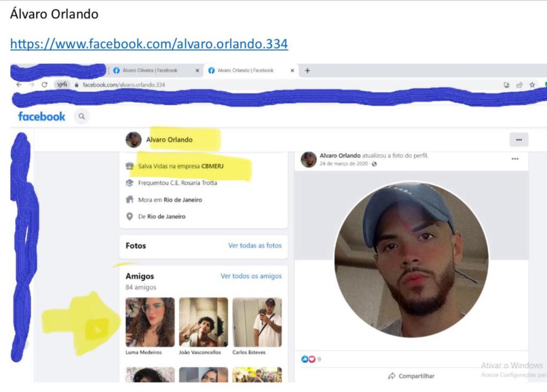Click the Compartilhar button
This screenshot has height=392, width=547.
pos(411,376)
